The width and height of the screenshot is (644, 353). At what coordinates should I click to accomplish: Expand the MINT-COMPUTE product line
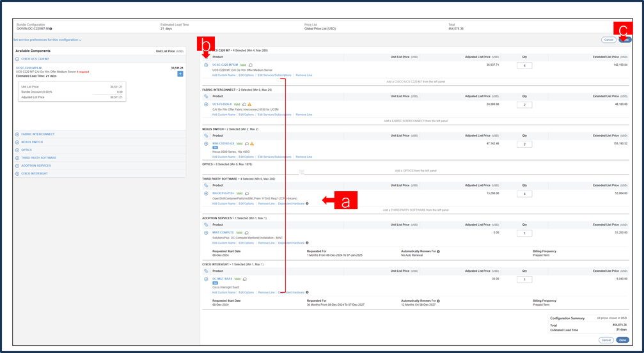point(206,233)
